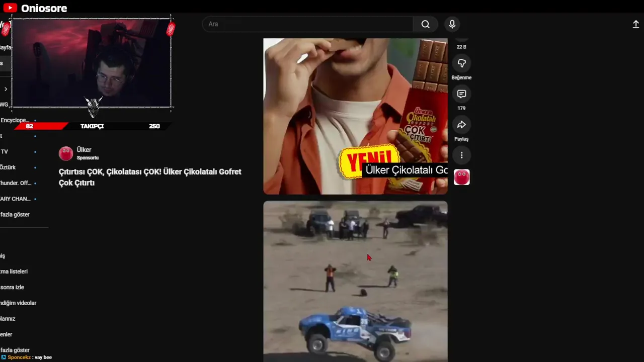Play the blue off-road truck short
644x362 pixels.
pyautogui.click(x=355, y=282)
